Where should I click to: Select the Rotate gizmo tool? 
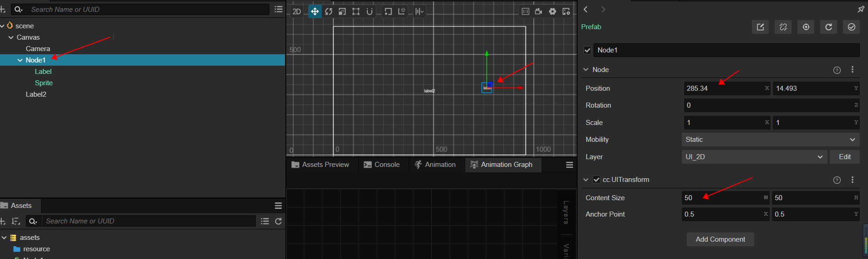coord(329,11)
